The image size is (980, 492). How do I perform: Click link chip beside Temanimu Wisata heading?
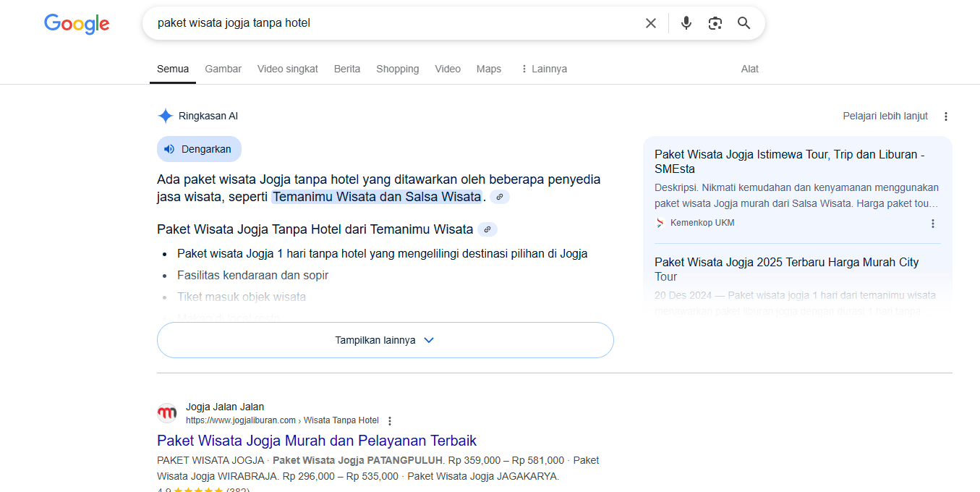487,229
